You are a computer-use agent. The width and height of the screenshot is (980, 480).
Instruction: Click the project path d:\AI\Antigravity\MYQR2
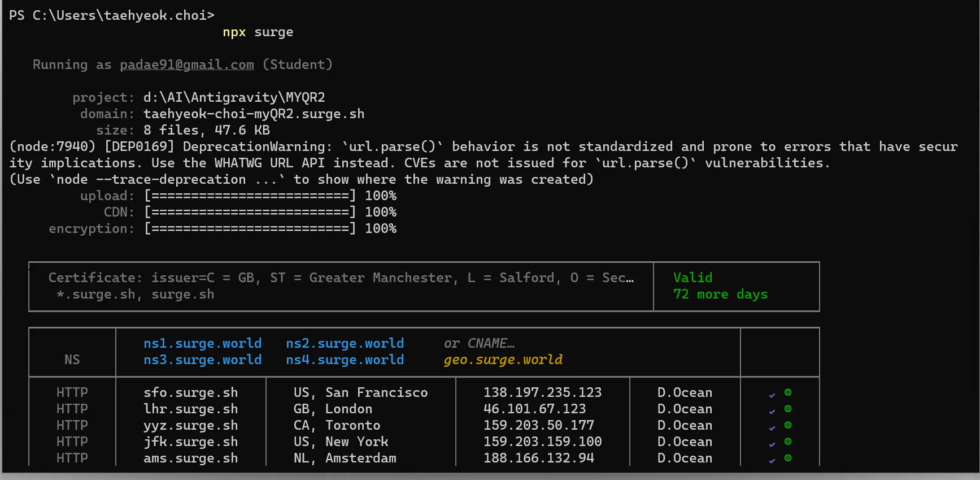tap(234, 97)
